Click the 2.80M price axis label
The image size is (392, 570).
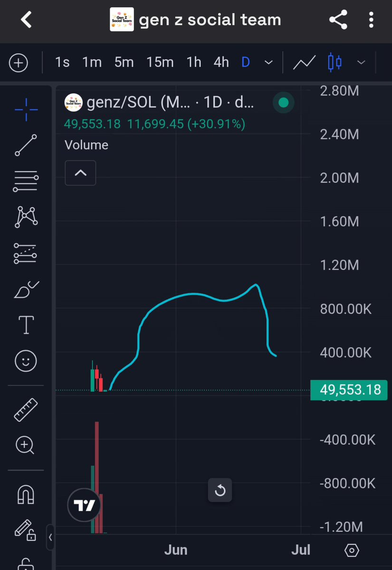339,91
